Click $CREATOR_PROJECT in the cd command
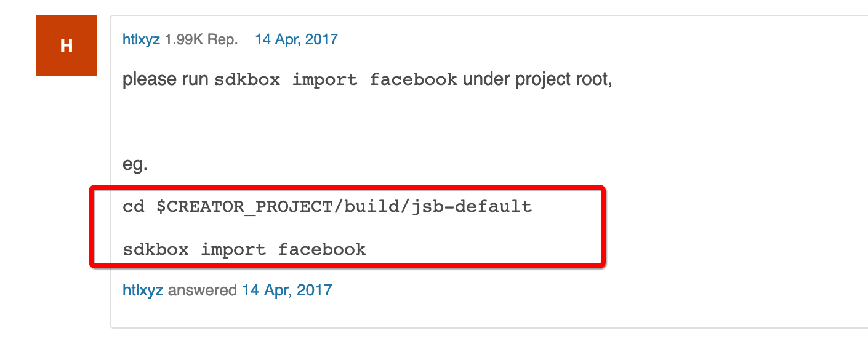The width and height of the screenshot is (868, 341). coord(244,206)
